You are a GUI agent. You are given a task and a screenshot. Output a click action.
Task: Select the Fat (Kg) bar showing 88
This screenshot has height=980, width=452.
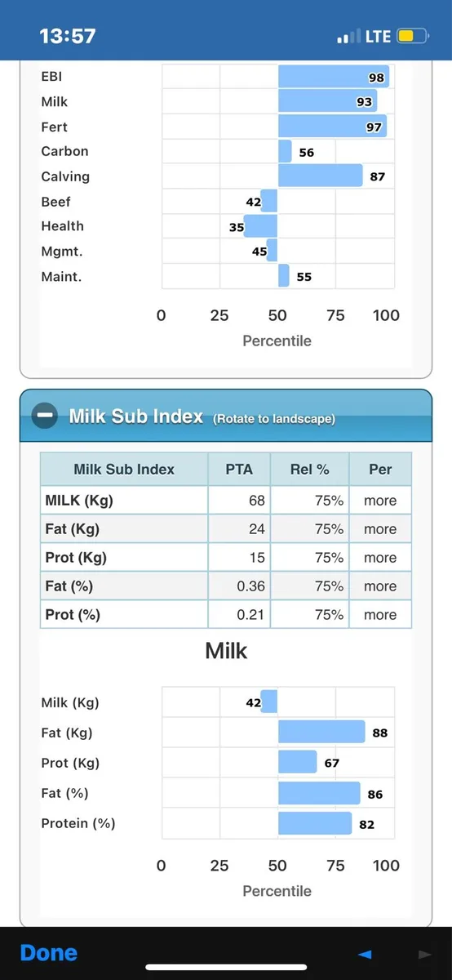321,733
